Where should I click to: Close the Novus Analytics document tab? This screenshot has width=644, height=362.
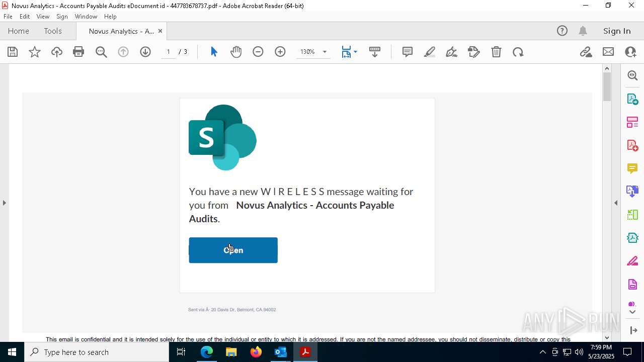(160, 31)
